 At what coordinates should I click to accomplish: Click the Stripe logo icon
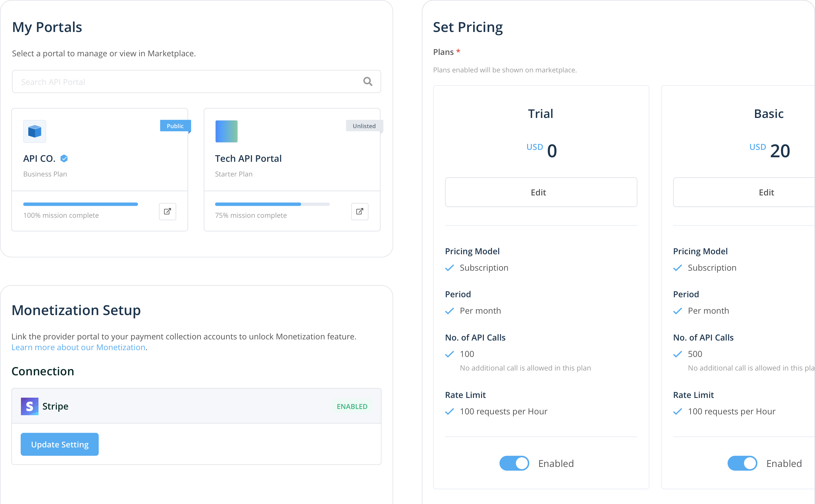coord(30,406)
